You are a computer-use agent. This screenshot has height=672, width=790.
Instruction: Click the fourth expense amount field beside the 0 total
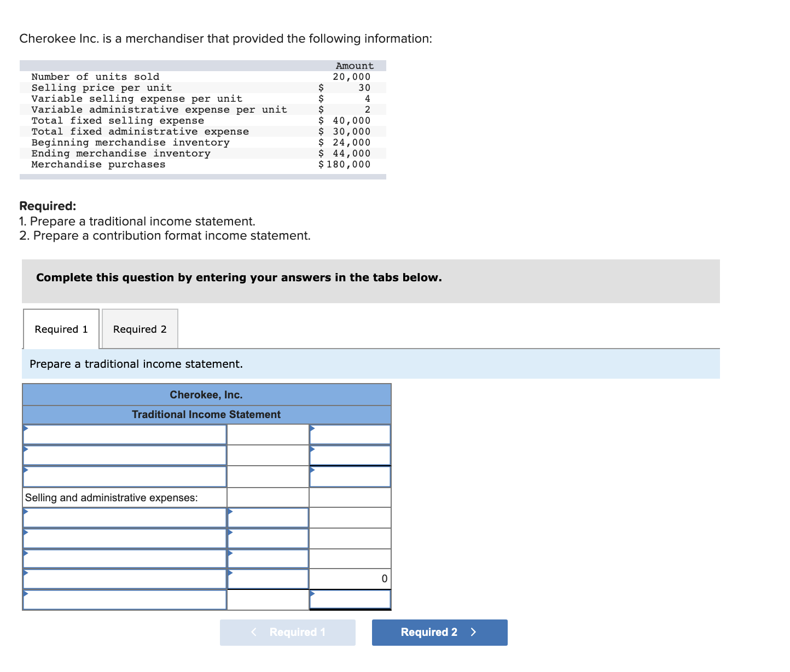268,579
